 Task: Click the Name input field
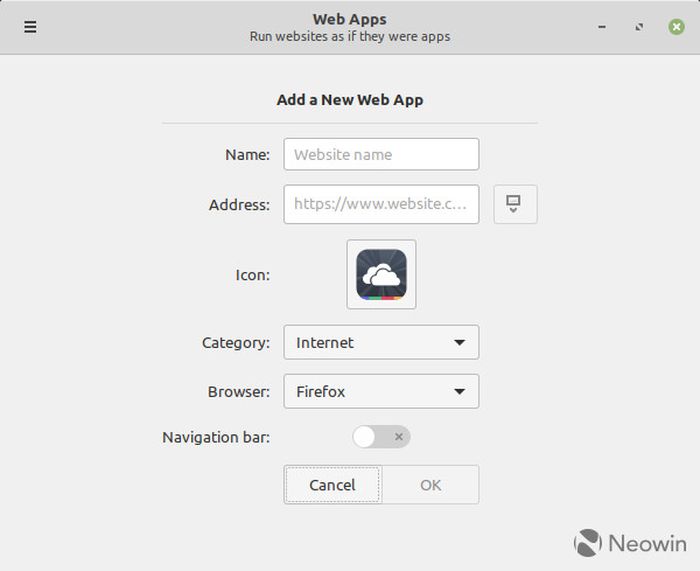point(381,154)
